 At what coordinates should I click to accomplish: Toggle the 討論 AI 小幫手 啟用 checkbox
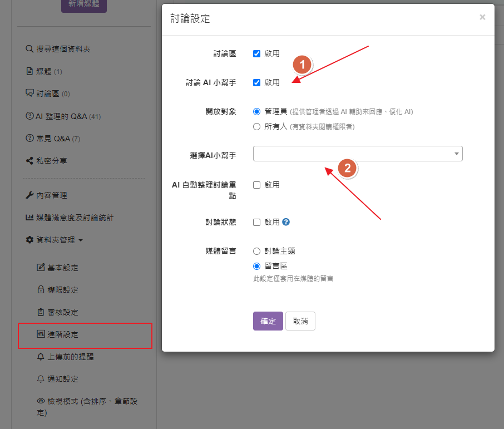click(x=256, y=83)
